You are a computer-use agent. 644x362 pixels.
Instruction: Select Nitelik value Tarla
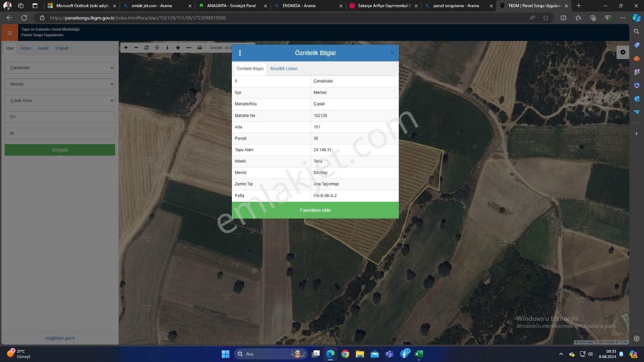tap(318, 161)
